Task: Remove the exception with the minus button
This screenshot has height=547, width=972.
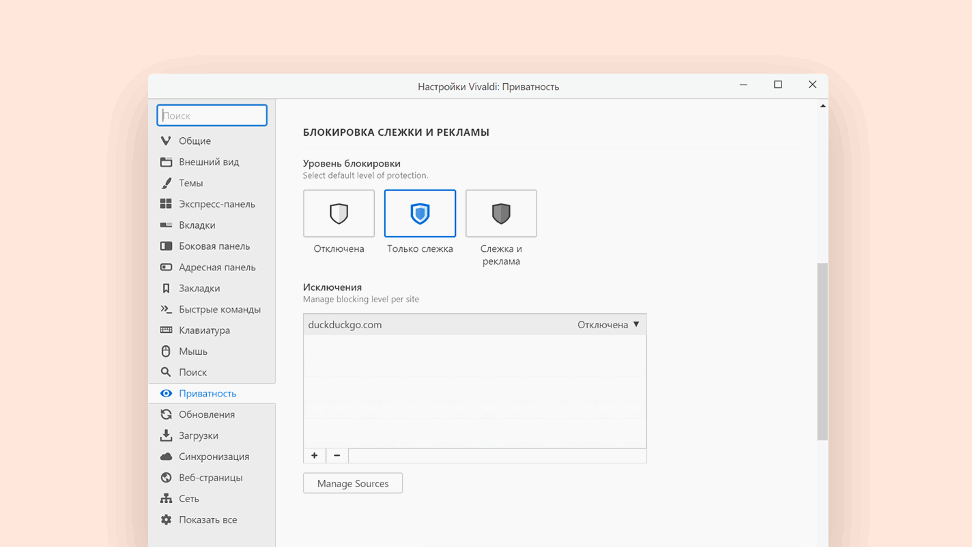Action: 337,456
